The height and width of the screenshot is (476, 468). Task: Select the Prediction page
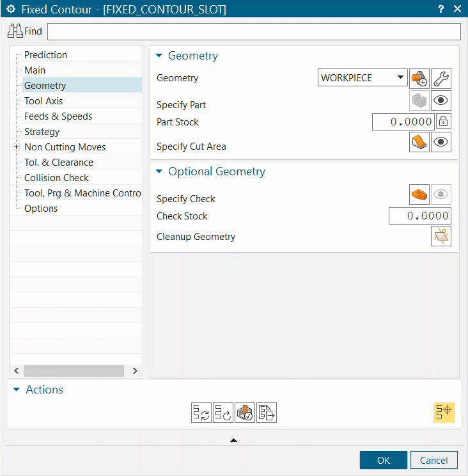(45, 55)
